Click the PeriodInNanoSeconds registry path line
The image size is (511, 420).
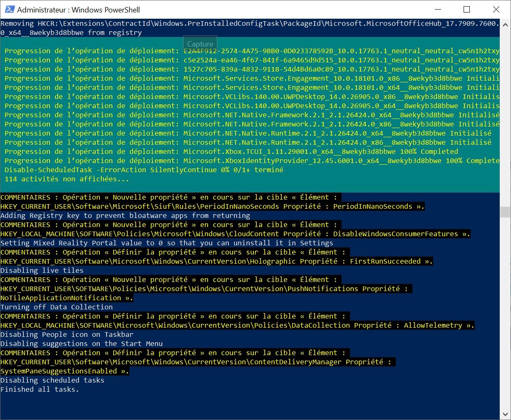[x=213, y=206]
